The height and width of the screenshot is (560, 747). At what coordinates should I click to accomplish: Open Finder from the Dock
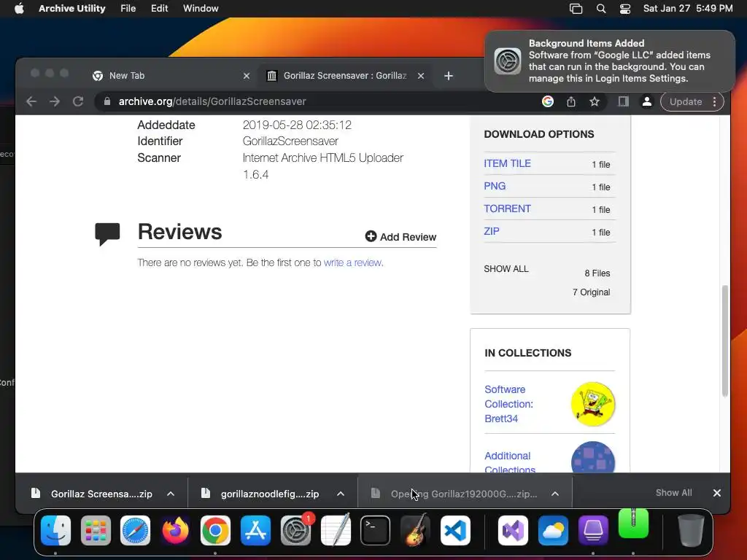(x=55, y=530)
